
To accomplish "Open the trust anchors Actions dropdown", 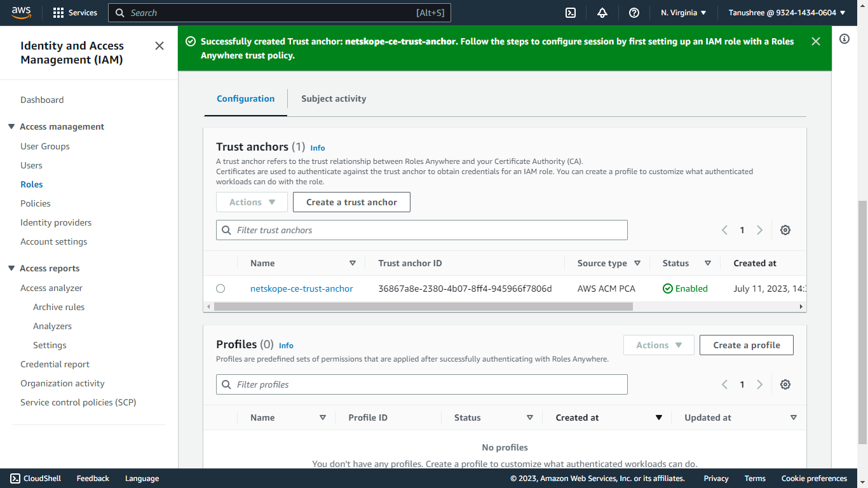I will click(252, 202).
